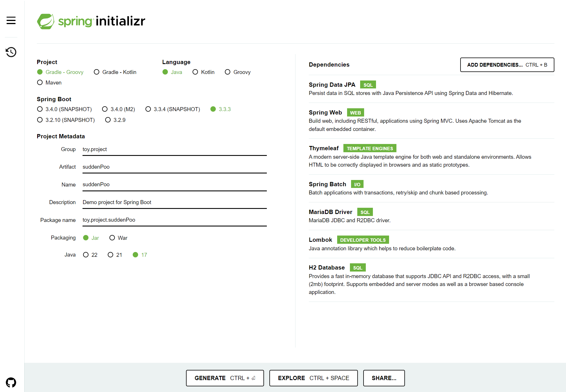Choose Kotlin as the language
The height and width of the screenshot is (392, 566).
point(195,72)
